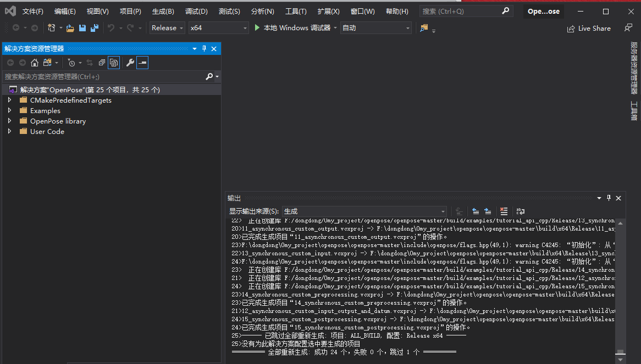Clear all text in Output panel
This screenshot has width=641, height=364.
click(504, 211)
